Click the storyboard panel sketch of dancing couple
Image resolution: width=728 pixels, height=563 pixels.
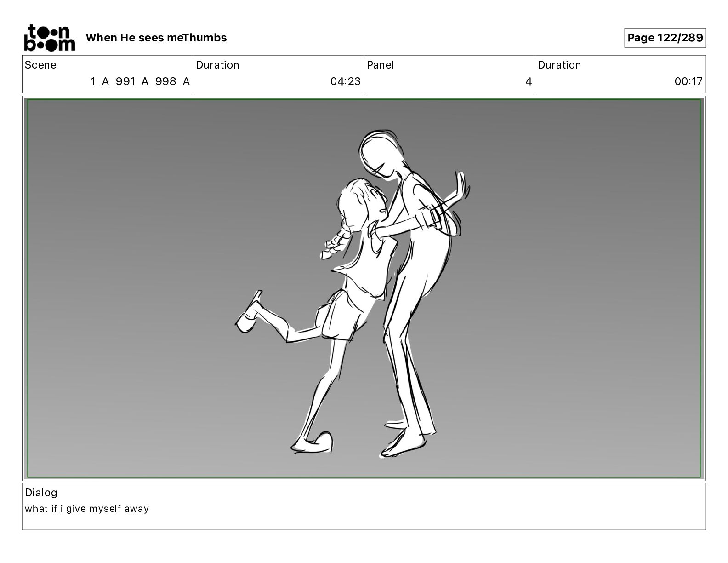point(364,288)
